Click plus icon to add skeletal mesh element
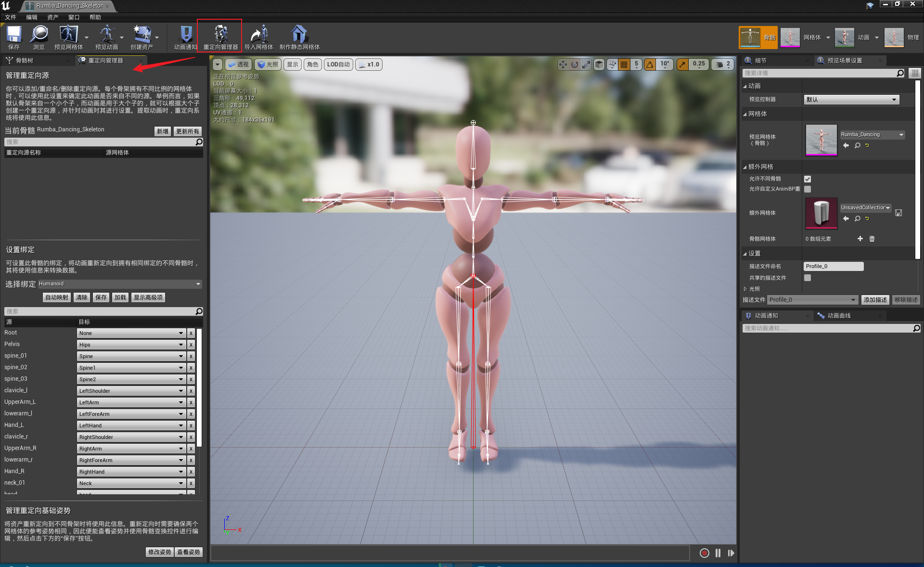 [x=860, y=239]
